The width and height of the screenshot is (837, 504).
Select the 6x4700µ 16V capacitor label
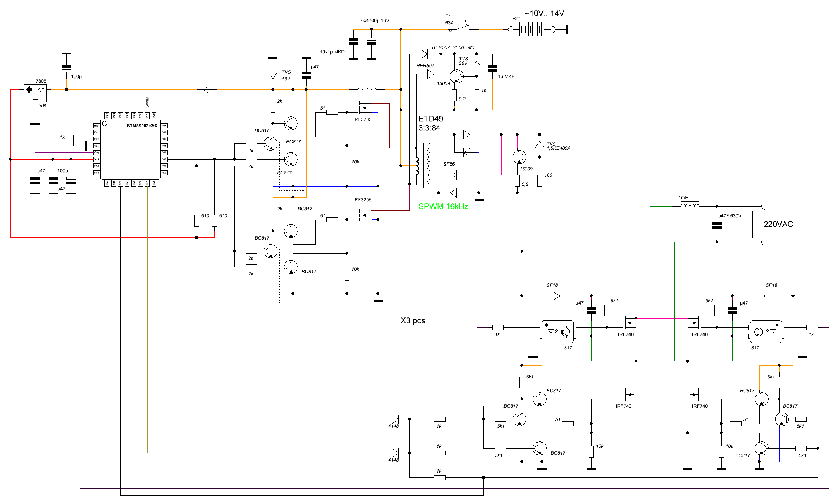click(x=375, y=20)
